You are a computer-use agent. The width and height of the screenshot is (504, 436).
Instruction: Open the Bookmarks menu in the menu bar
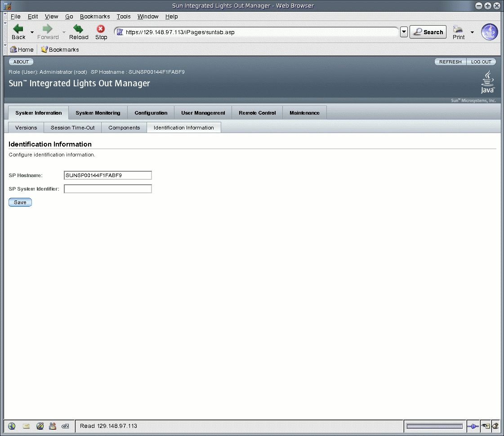click(95, 16)
